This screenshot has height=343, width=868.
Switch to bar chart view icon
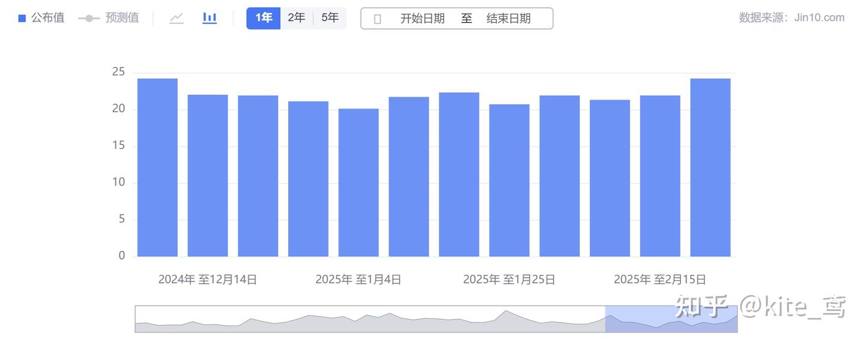click(x=209, y=18)
